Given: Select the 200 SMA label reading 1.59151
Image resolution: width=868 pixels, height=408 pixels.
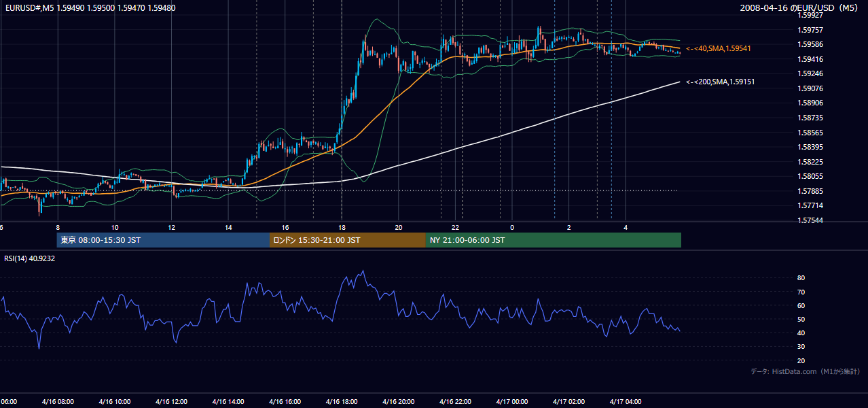Looking at the screenshot, I should tap(721, 82).
